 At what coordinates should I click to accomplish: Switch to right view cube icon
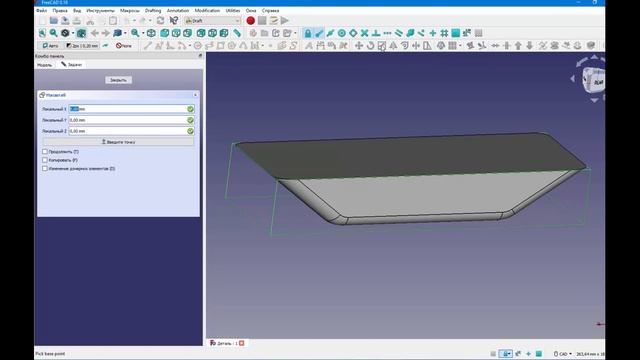point(187,33)
